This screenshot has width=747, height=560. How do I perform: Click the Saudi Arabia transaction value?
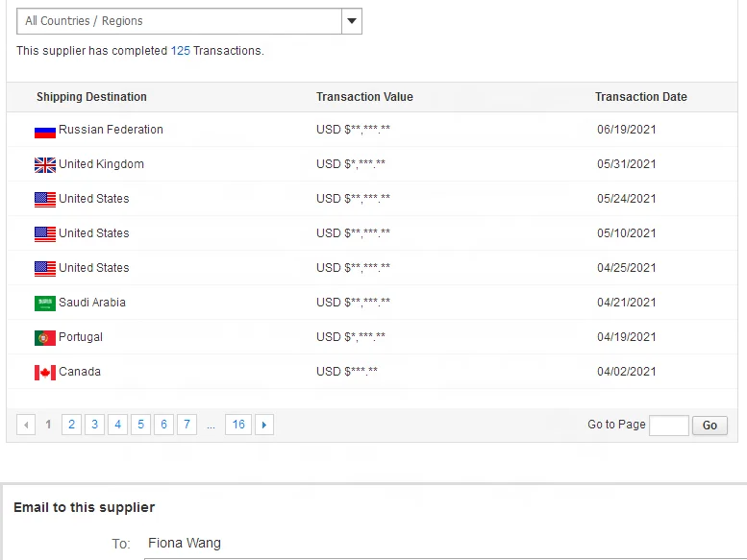[353, 303]
